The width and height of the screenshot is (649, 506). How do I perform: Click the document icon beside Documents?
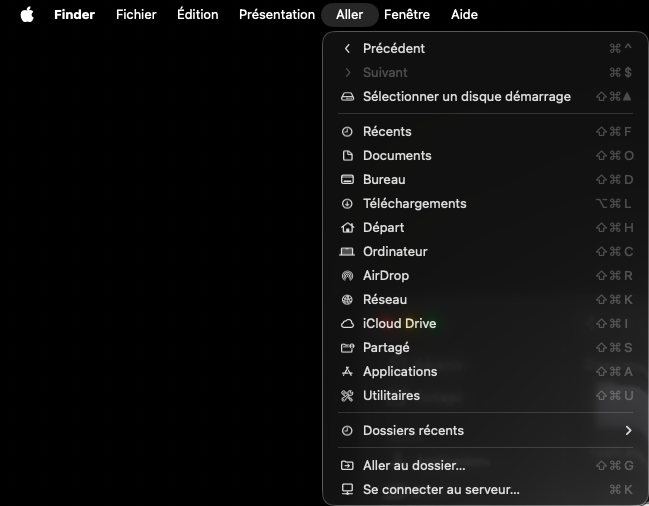tap(347, 156)
